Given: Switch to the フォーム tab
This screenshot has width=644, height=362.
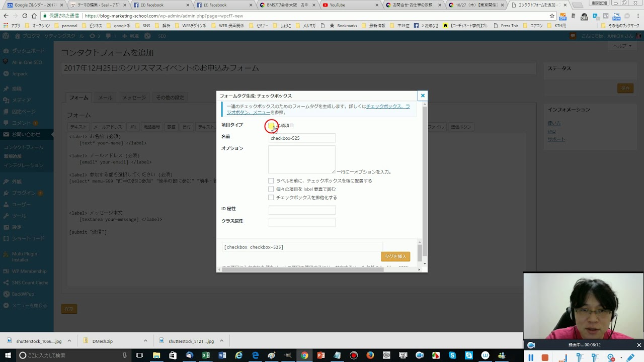Looking at the screenshot, I should [78, 98].
